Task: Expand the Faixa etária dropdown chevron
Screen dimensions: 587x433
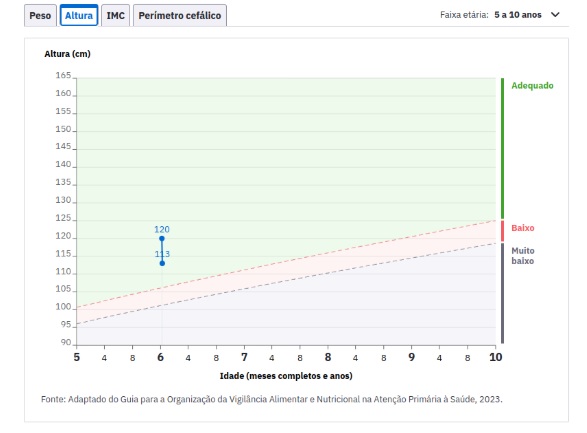Action: point(555,15)
